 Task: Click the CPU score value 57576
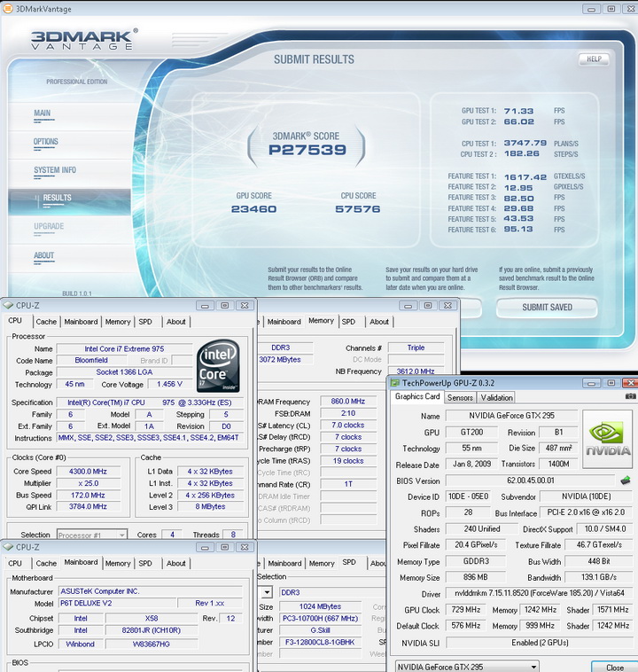(358, 208)
